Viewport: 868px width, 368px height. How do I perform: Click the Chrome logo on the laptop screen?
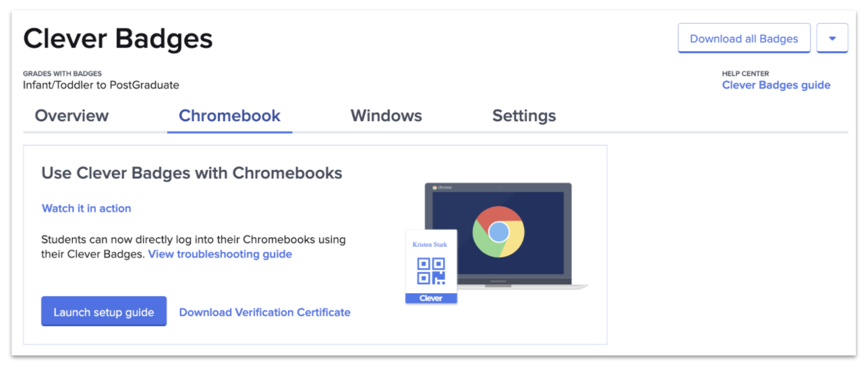point(498,233)
